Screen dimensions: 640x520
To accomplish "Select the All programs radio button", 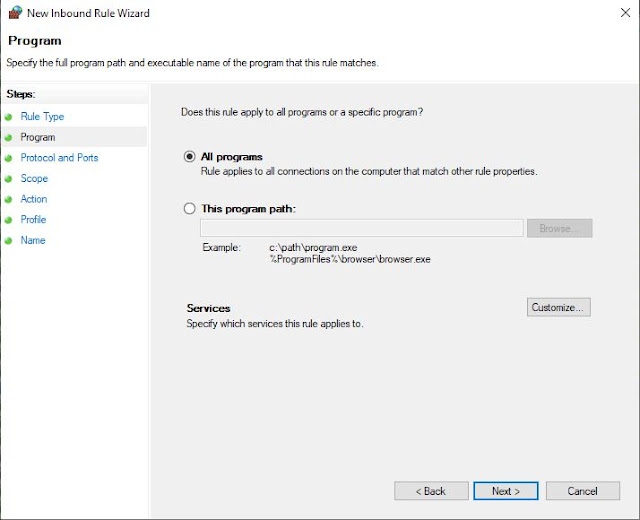I will pyautogui.click(x=189, y=156).
